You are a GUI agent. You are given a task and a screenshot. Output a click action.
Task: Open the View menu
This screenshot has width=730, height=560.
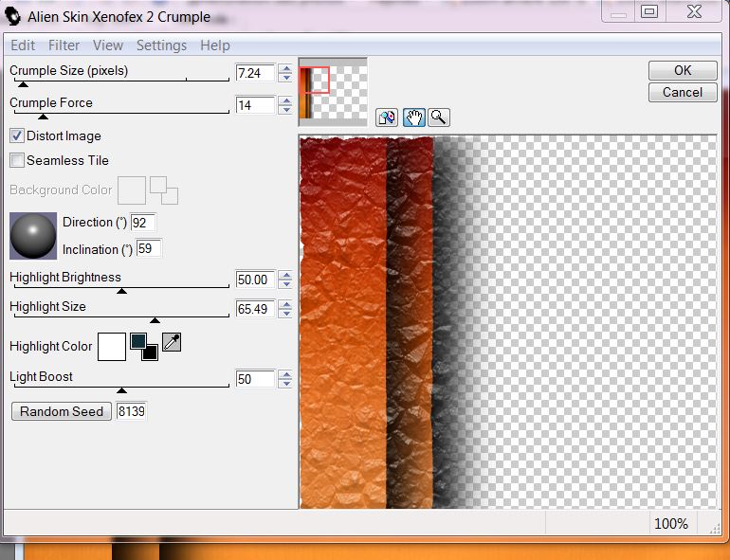coord(107,45)
